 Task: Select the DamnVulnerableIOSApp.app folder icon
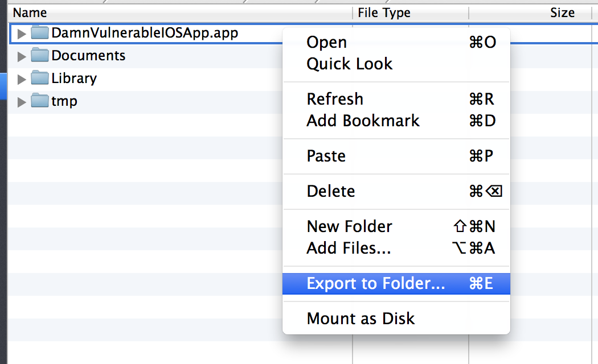click(x=40, y=32)
